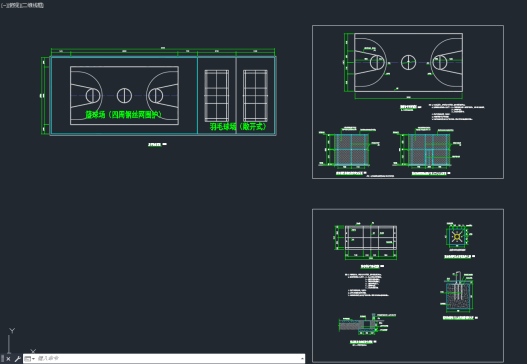Screen dimensions: 527x364
Task: Select the left fence elevation hatch
Action: click(352, 150)
